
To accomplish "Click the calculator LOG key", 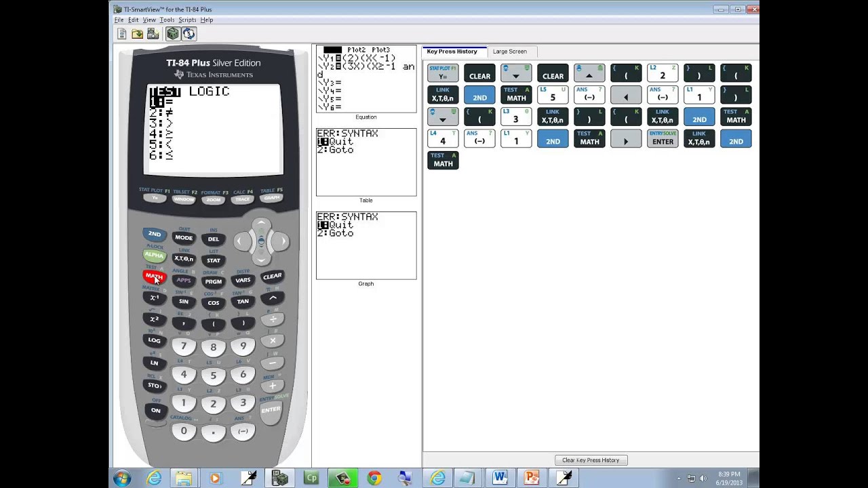I will tap(155, 340).
